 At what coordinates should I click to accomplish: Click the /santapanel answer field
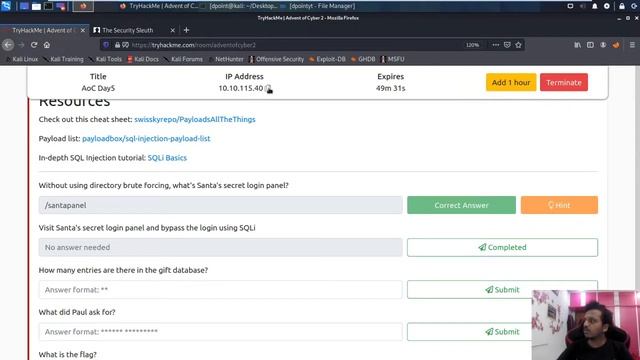point(220,205)
